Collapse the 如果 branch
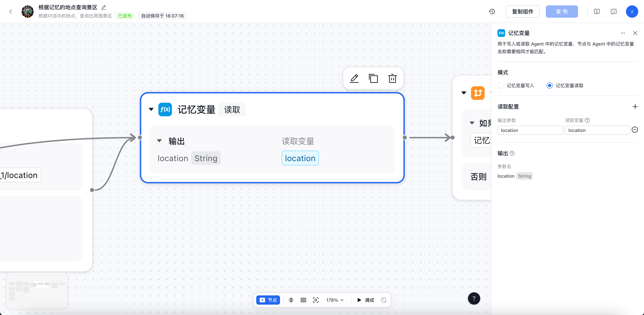This screenshot has height=315, width=644. click(x=472, y=123)
